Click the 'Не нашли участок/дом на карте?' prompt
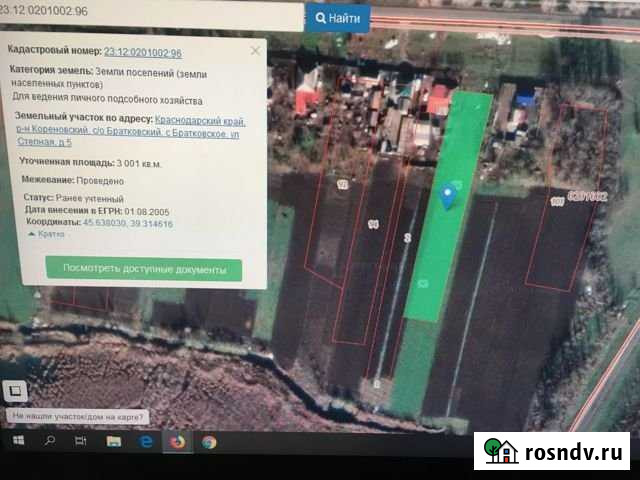 tap(78, 416)
